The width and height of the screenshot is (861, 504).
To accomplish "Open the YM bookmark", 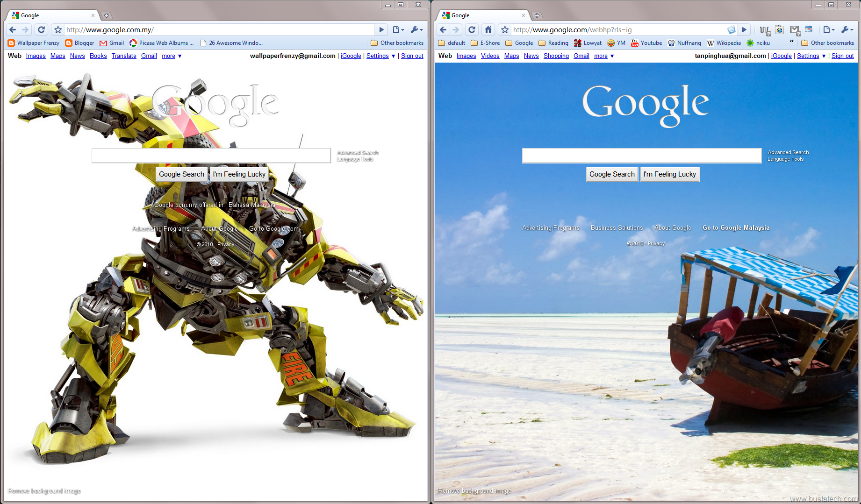I will click(x=617, y=43).
